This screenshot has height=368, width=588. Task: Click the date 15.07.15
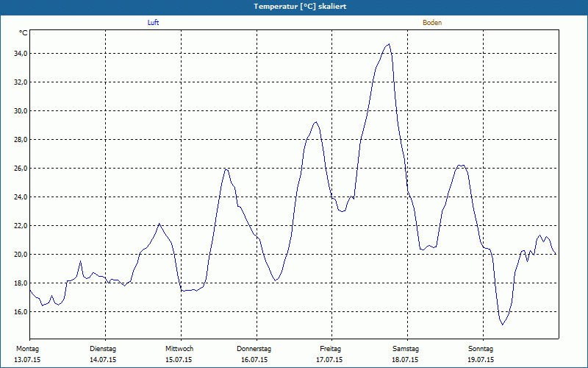(179, 360)
